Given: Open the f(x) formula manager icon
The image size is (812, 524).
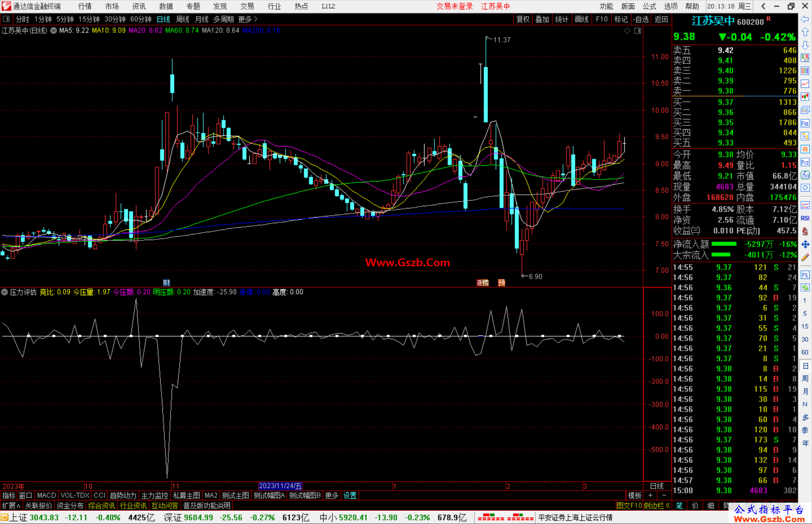Looking at the screenshot, I should coord(805,175).
